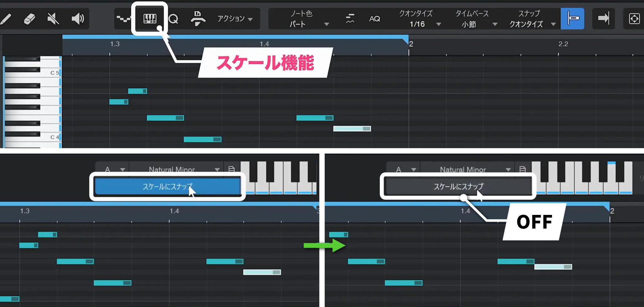Open the タイムベース 小節 dropdown

point(475,19)
